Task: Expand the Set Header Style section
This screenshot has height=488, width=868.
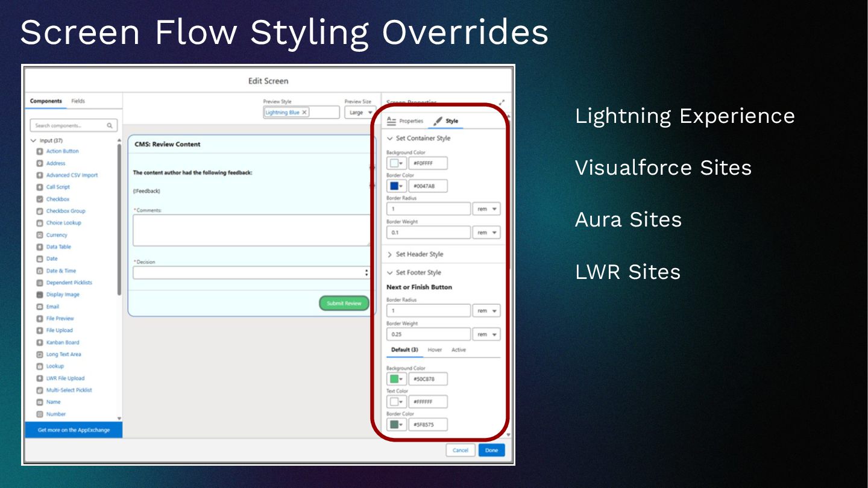Action: click(x=390, y=254)
